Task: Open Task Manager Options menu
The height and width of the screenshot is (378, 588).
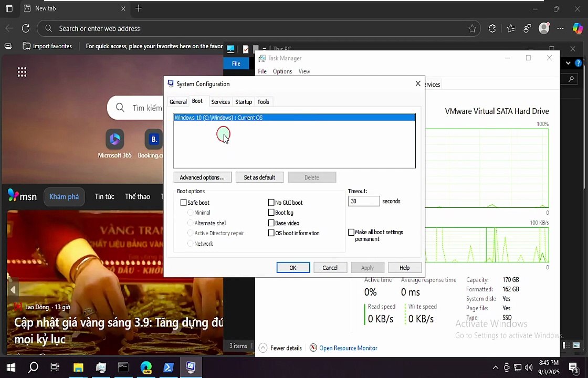Action: pos(282,71)
